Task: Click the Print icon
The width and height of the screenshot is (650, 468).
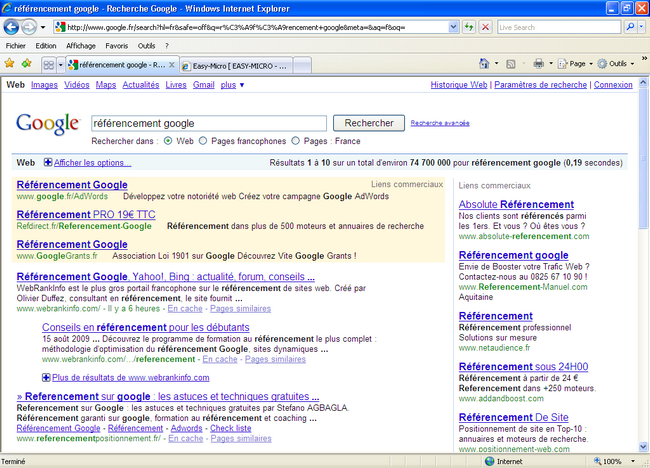Action: 538,63
